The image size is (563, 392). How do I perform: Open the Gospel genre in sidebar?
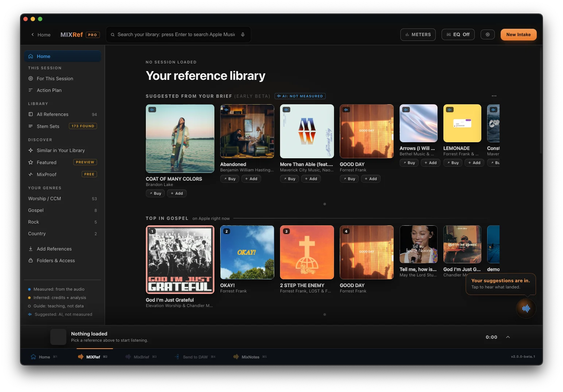tap(62, 210)
